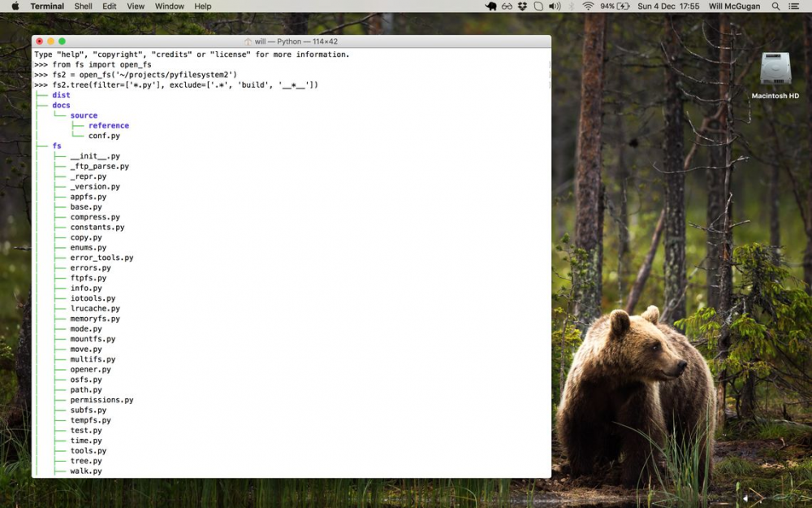Click the 94% battery percentage
Viewport: 812px width, 508px height.
tap(607, 7)
